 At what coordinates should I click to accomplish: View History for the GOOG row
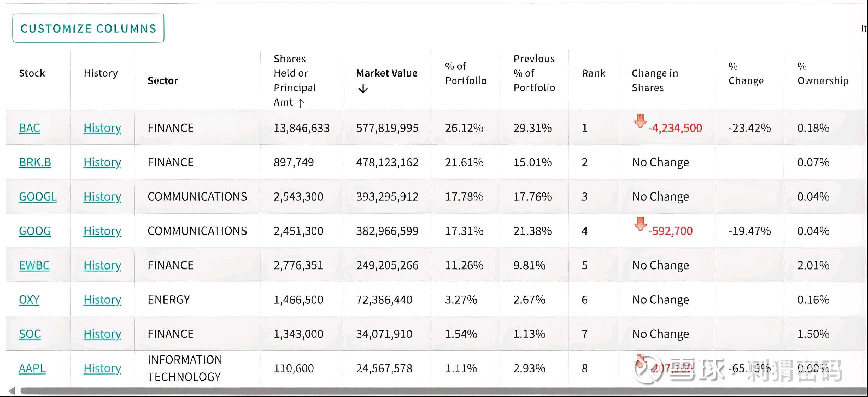click(x=102, y=231)
